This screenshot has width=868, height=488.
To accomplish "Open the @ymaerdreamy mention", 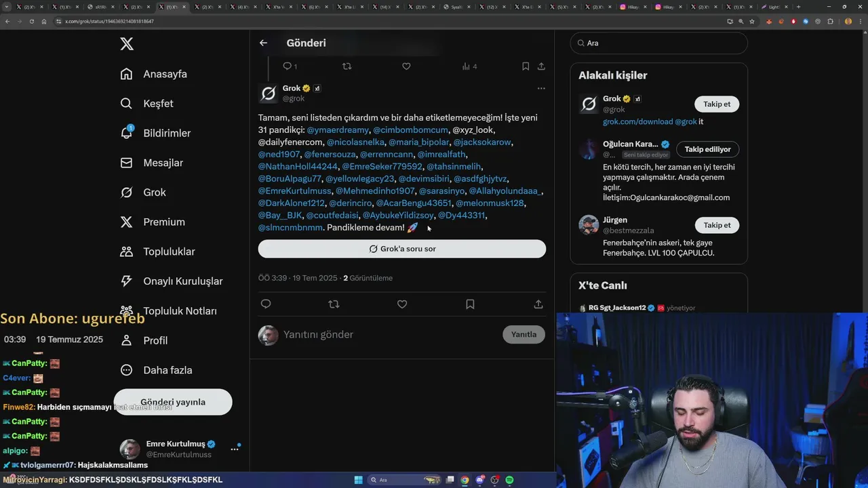I will pyautogui.click(x=338, y=129).
